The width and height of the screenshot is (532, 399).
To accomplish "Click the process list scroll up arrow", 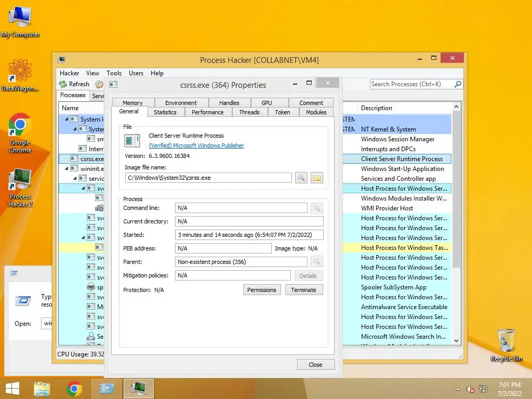I will 456,107.
